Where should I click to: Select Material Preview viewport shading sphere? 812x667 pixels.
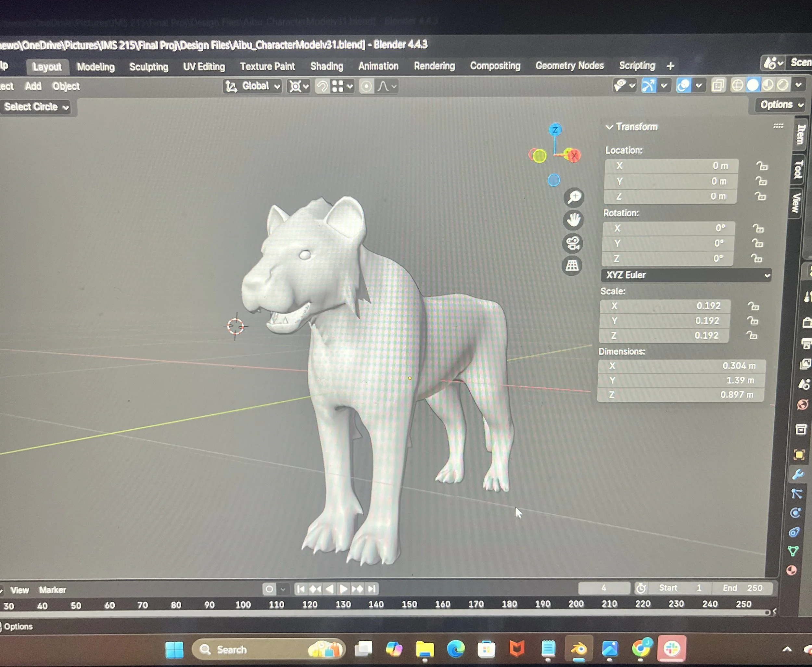coord(768,85)
